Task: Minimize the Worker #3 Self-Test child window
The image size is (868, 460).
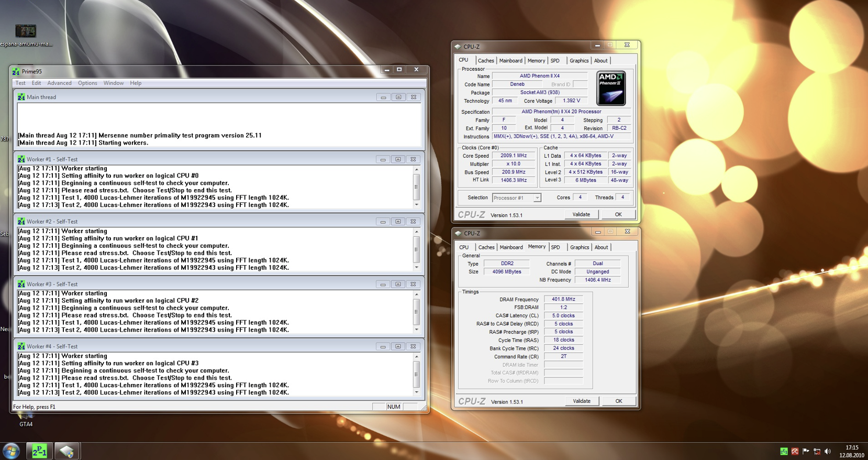Action: pos(383,284)
